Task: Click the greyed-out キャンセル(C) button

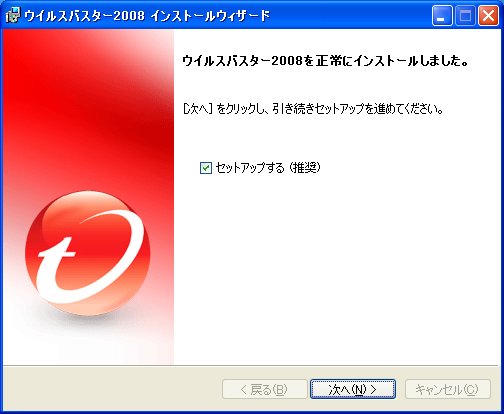Action: click(x=448, y=389)
